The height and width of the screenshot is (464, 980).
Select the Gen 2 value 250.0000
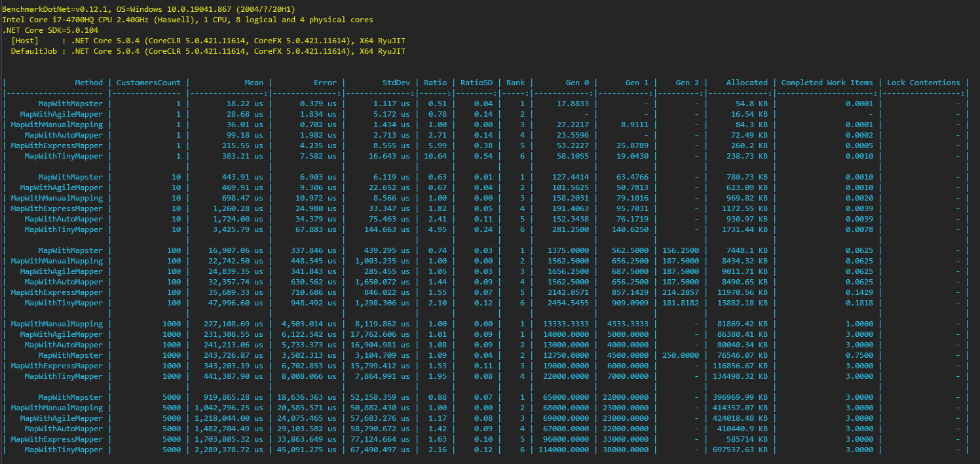coord(681,355)
